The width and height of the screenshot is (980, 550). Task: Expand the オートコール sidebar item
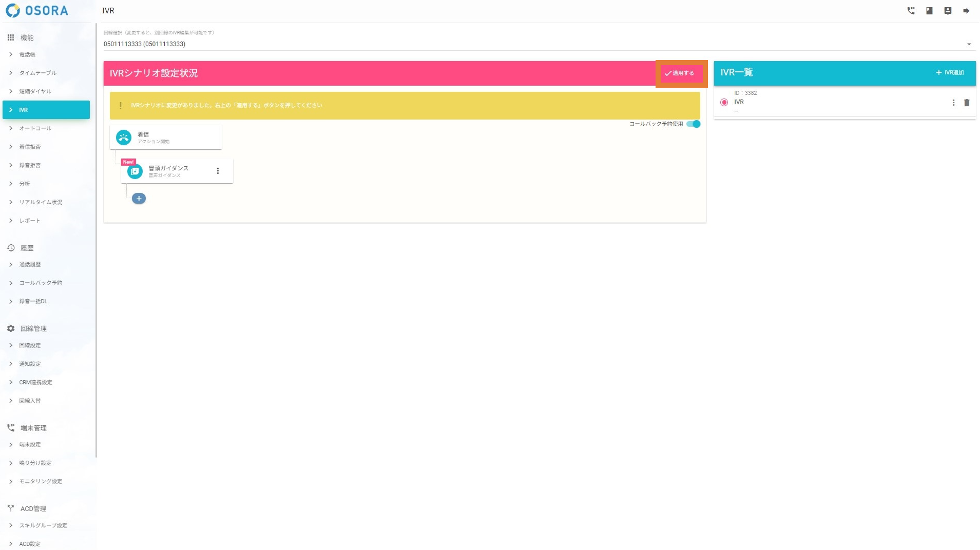point(35,128)
